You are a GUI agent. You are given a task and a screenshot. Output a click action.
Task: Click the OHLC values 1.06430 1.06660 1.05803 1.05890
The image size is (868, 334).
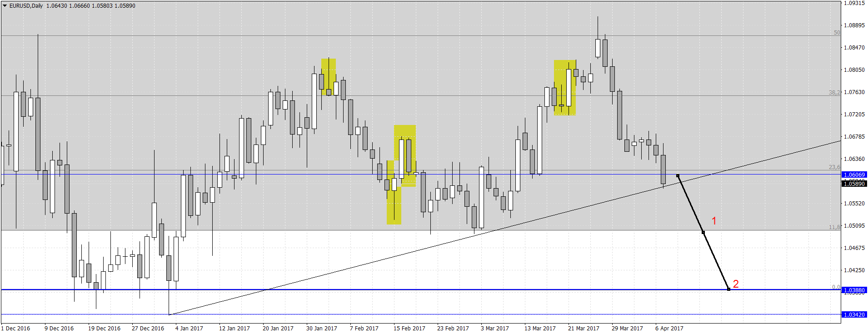pos(91,6)
